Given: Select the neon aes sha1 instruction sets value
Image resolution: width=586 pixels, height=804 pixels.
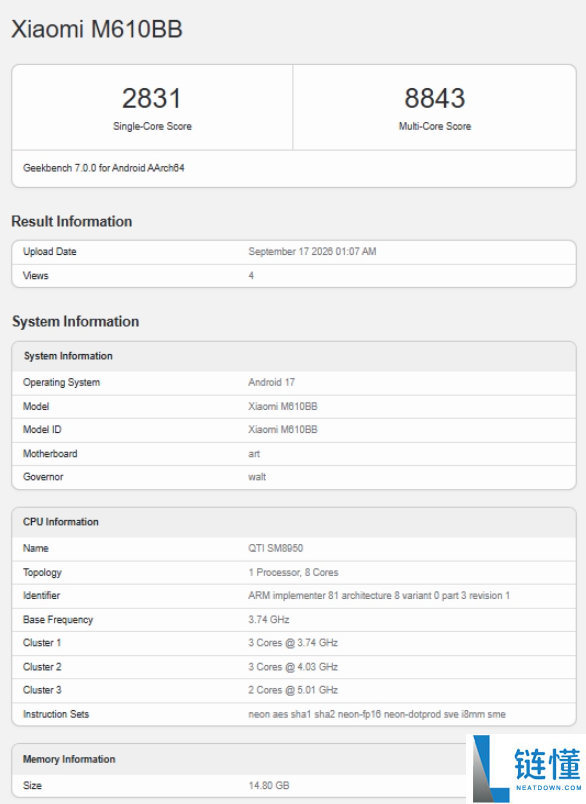Looking at the screenshot, I should point(377,714).
